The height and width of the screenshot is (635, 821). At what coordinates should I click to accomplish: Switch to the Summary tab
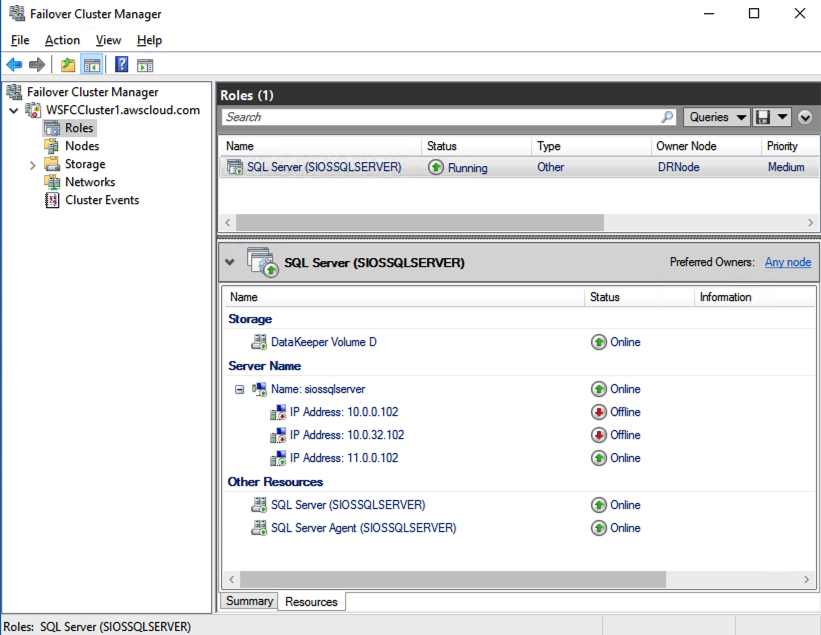[249, 601]
